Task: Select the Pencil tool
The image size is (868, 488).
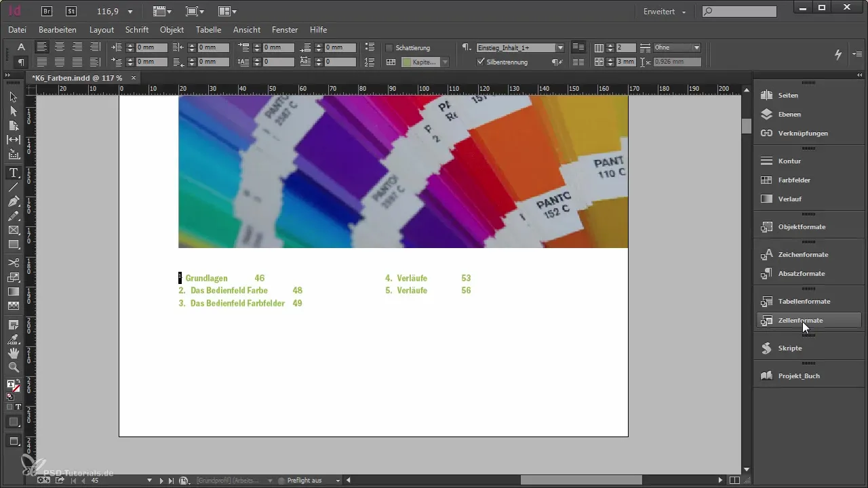Action: coord(13,216)
